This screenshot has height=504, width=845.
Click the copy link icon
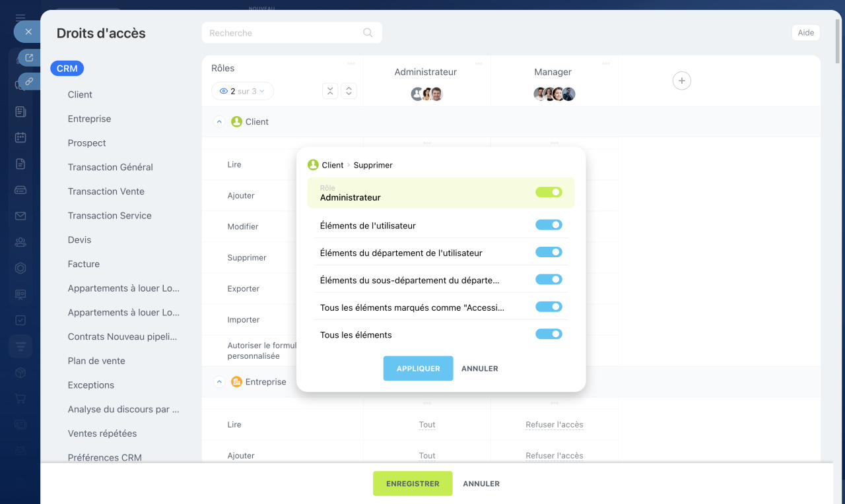pyautogui.click(x=29, y=82)
